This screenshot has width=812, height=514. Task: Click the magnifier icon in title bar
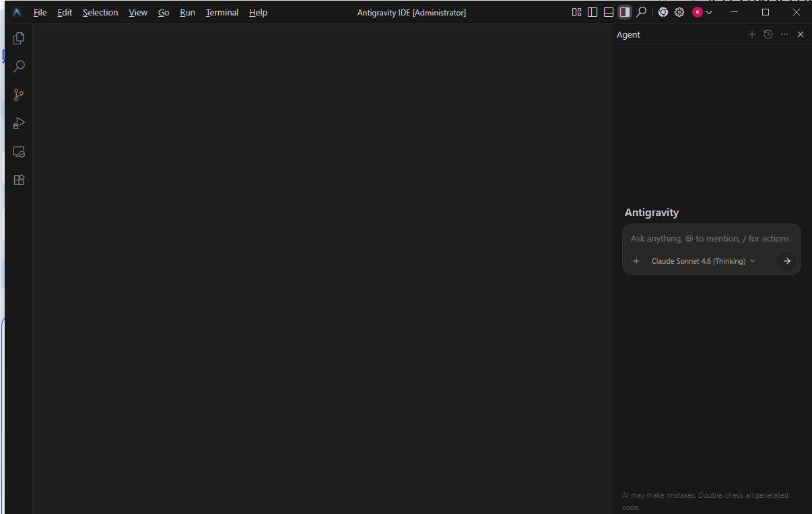pos(642,12)
